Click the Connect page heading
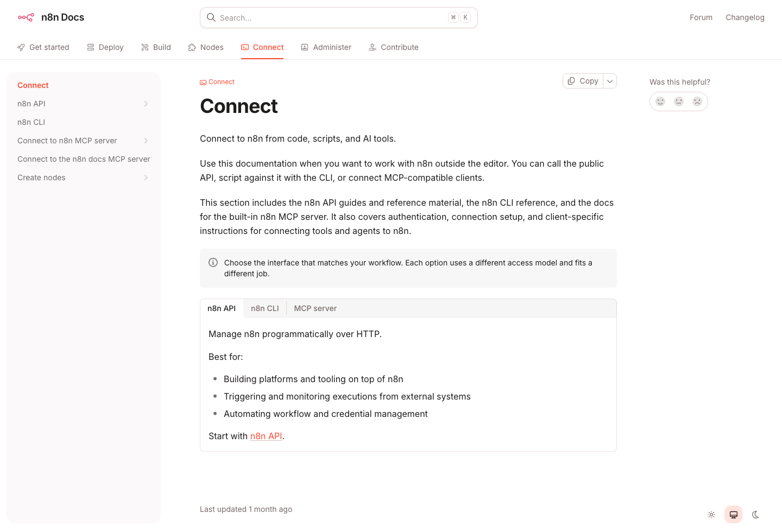The image size is (782, 532). pos(239,106)
